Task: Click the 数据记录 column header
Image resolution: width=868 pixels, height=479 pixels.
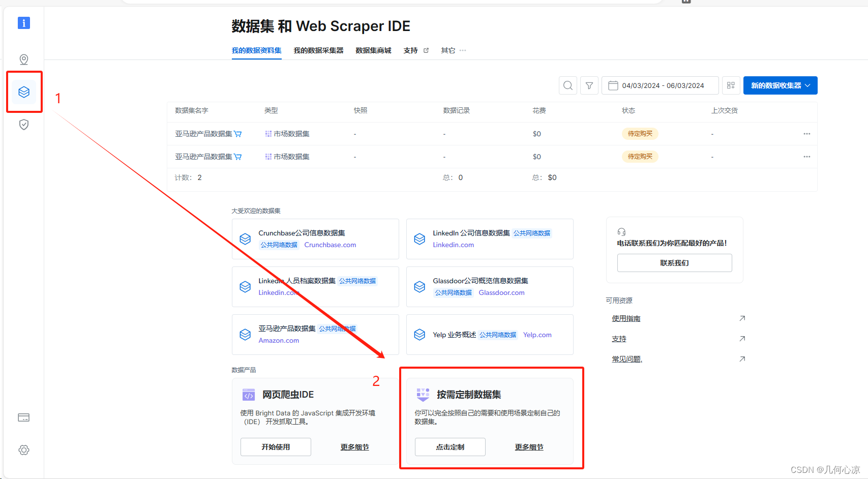Action: click(x=457, y=110)
